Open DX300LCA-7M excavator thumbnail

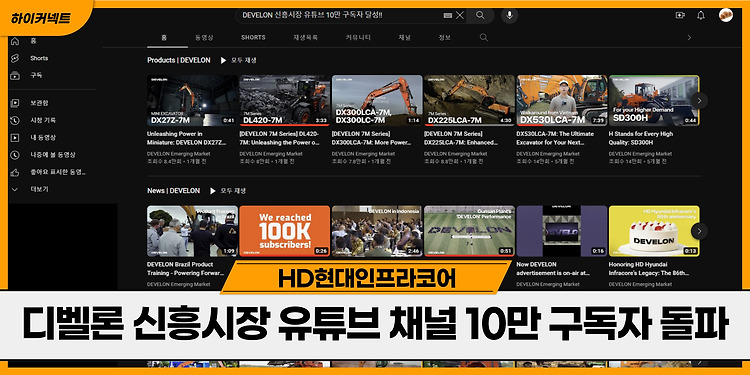(x=377, y=100)
